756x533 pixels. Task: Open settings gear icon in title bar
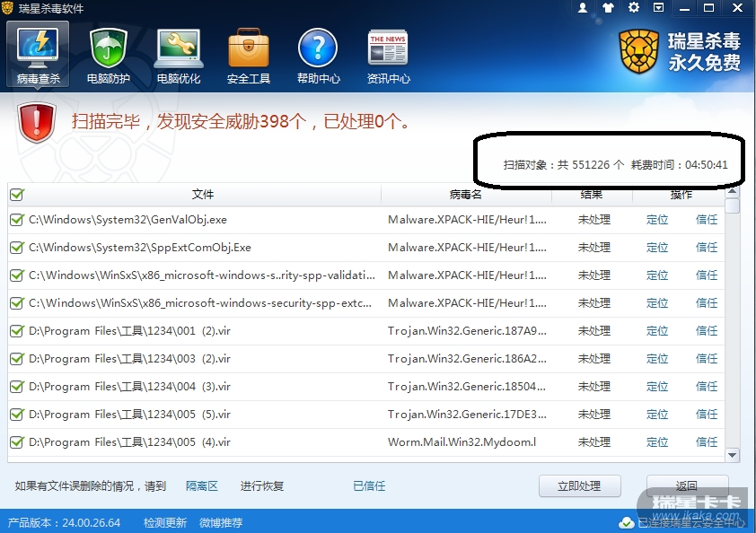[634, 7]
